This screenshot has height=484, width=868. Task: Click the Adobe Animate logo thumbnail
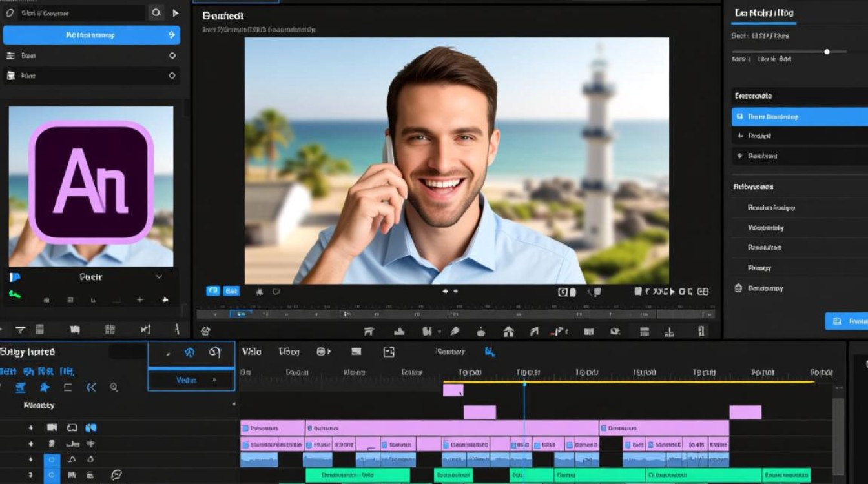91,182
